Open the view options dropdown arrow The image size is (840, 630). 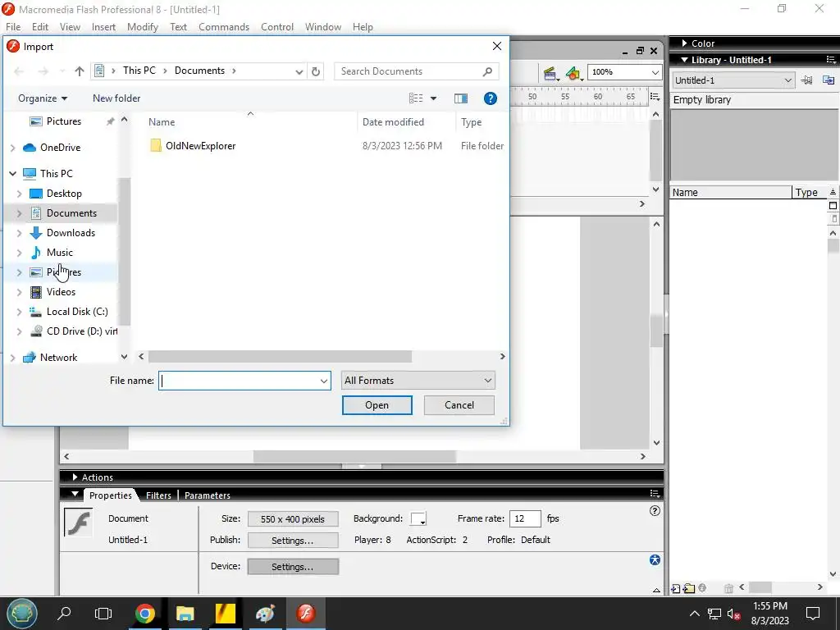tap(433, 98)
